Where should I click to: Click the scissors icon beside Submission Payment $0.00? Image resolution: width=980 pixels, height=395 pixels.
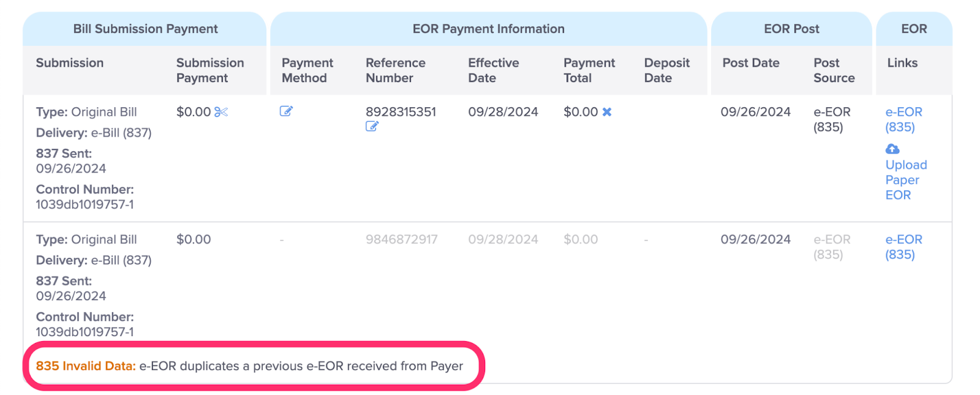[x=221, y=112]
